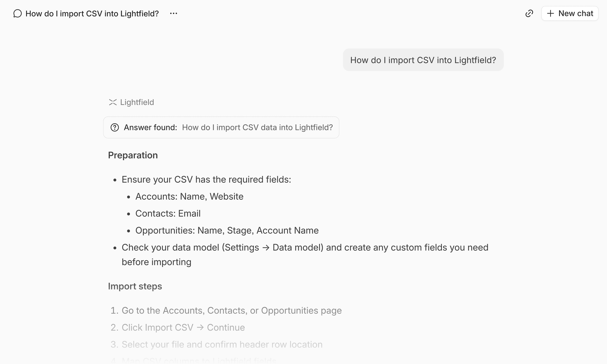Click the "Contacts: Email" bullet
The image size is (607, 364).
pyautogui.click(x=168, y=214)
